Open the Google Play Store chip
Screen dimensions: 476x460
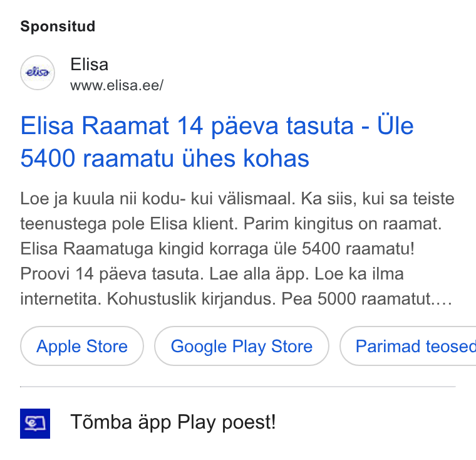tap(242, 346)
